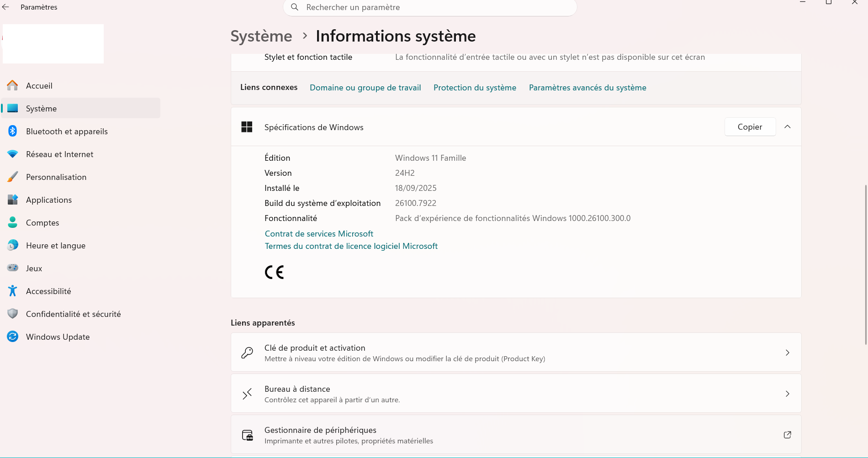Screen dimensions: 868x458
Task: Select Bluetooth et appareils menu item
Action: pyautogui.click(x=81, y=131)
